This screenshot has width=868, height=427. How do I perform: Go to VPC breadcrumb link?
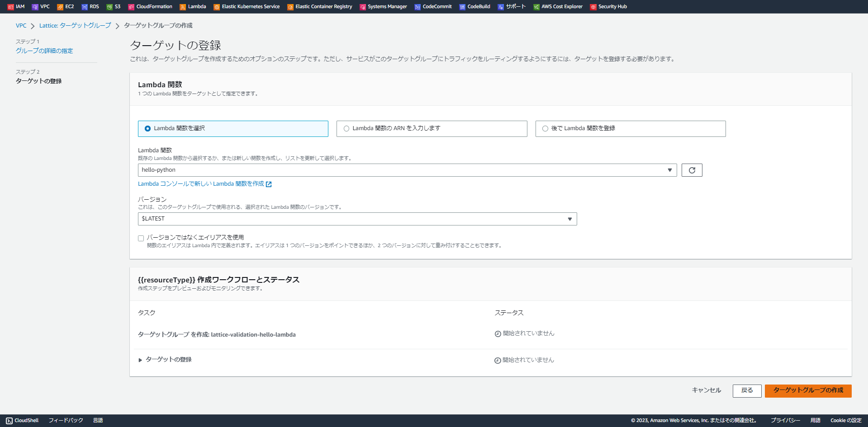pos(21,26)
